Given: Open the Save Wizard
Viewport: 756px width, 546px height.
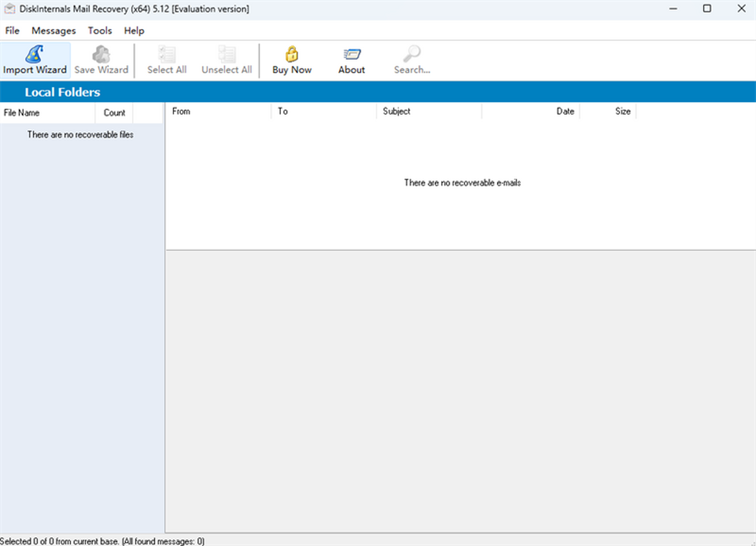Looking at the screenshot, I should (101, 61).
